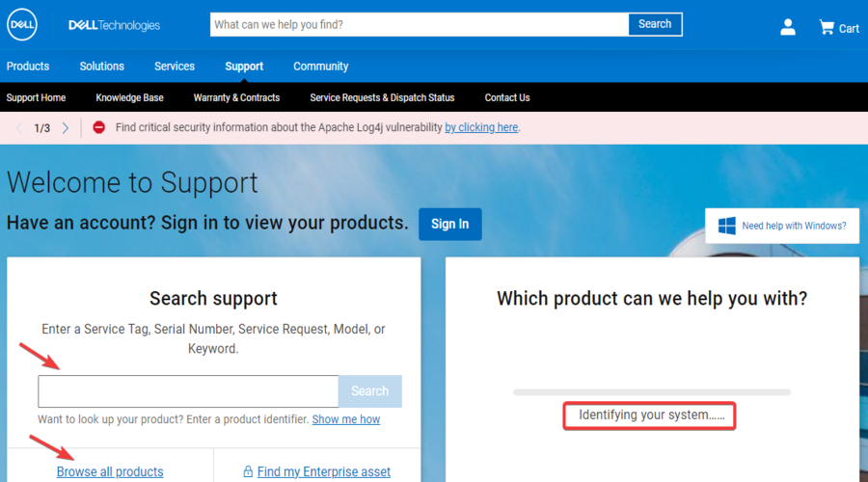Open the Solutions menu
868x482 pixels.
(x=102, y=67)
